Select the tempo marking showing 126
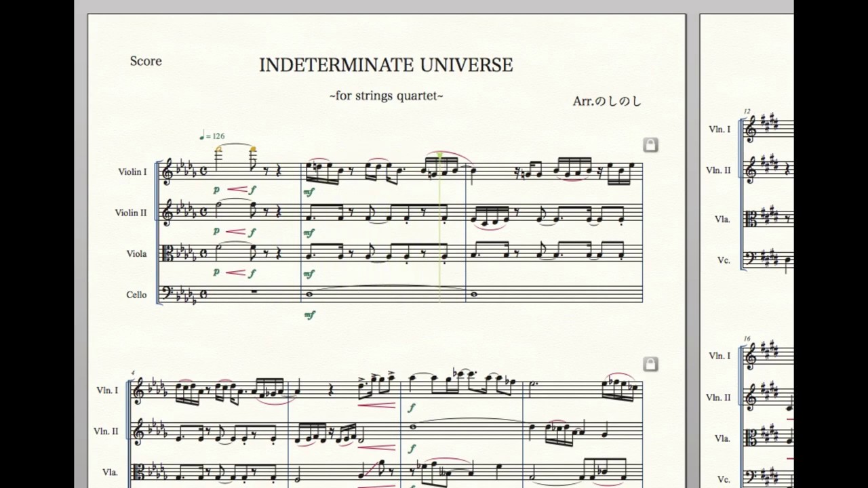The width and height of the screenshot is (868, 488). (x=212, y=136)
